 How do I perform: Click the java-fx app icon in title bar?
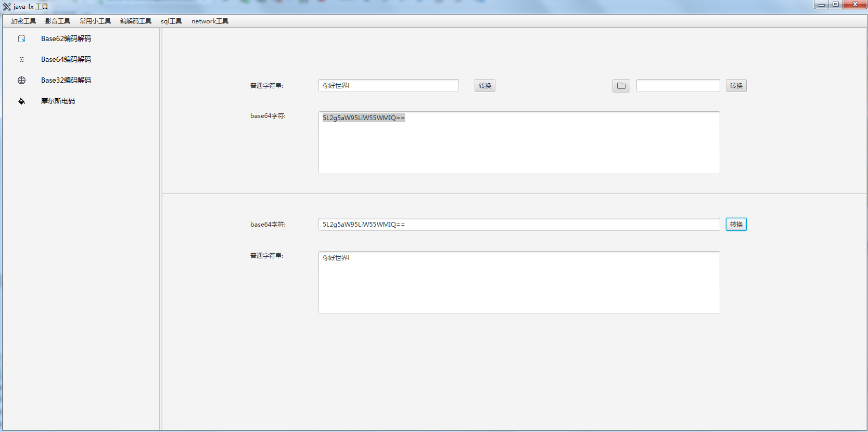pyautogui.click(x=7, y=7)
